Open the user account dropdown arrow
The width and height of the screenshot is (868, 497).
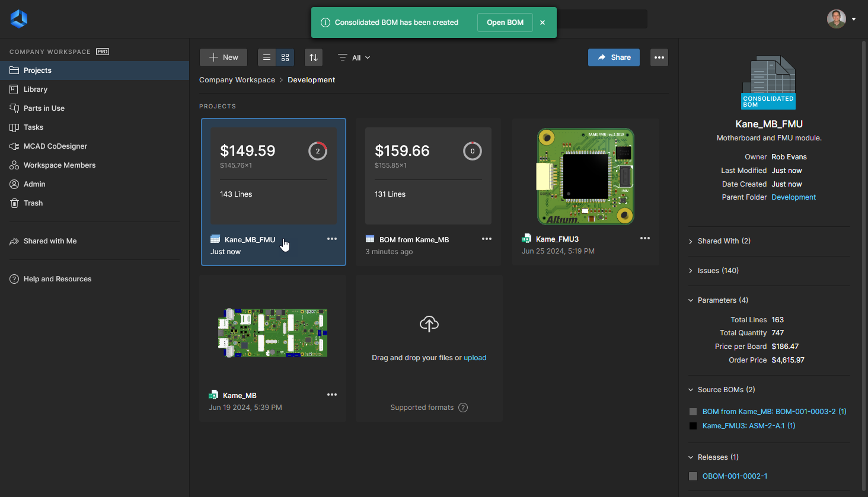854,19
